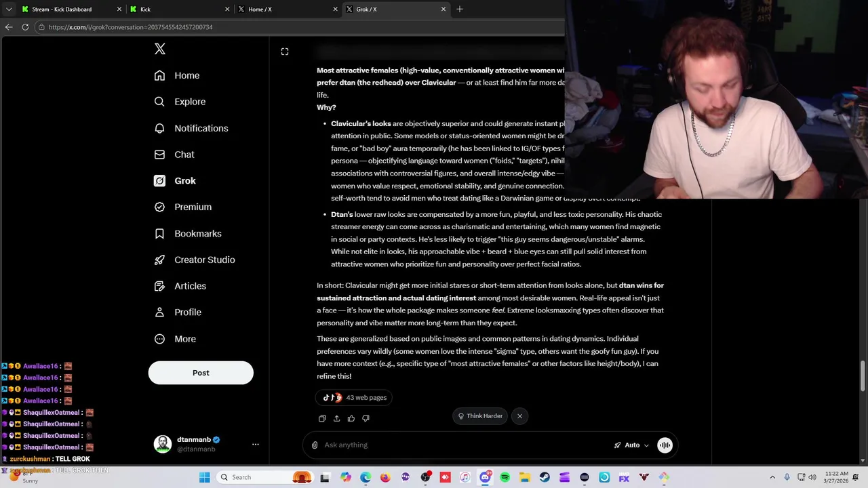The height and width of the screenshot is (488, 868).
Task: Click the taskbar Search box
Action: (267, 477)
